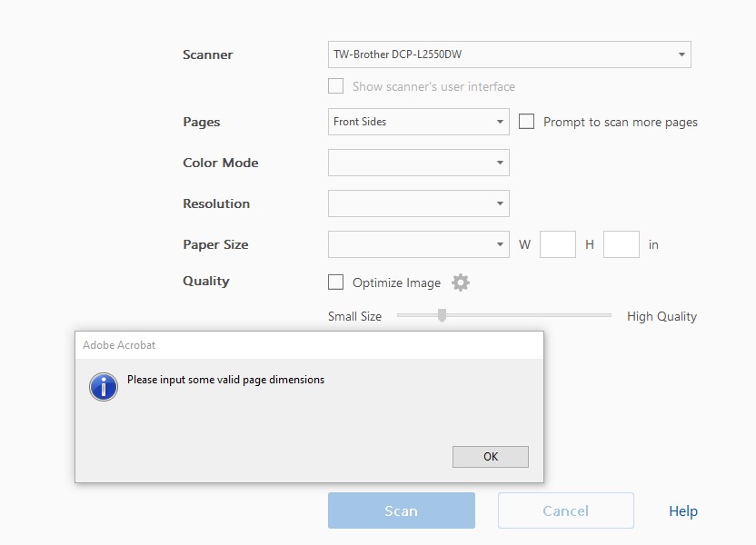Click the Optimize Image settings gear icon
Image resolution: width=756 pixels, height=545 pixels.
[461, 282]
